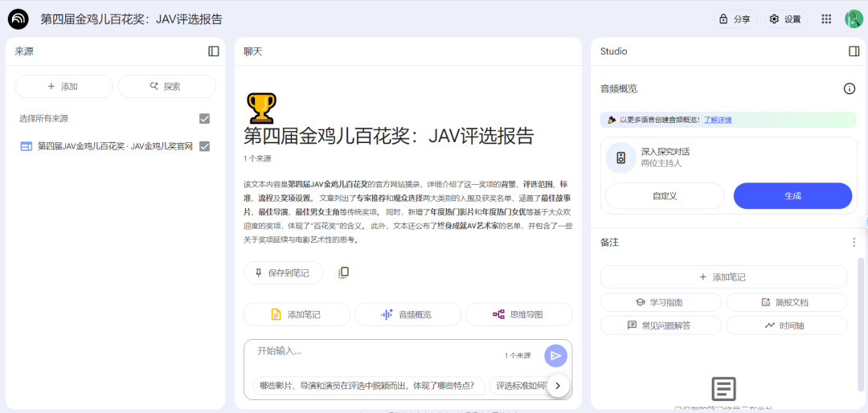
Task: Open the audio overview info icon
Action: click(x=850, y=88)
